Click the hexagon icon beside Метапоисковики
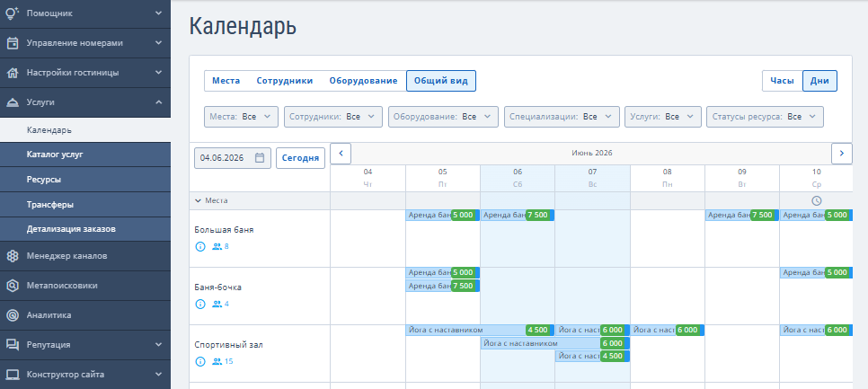 click(x=13, y=286)
